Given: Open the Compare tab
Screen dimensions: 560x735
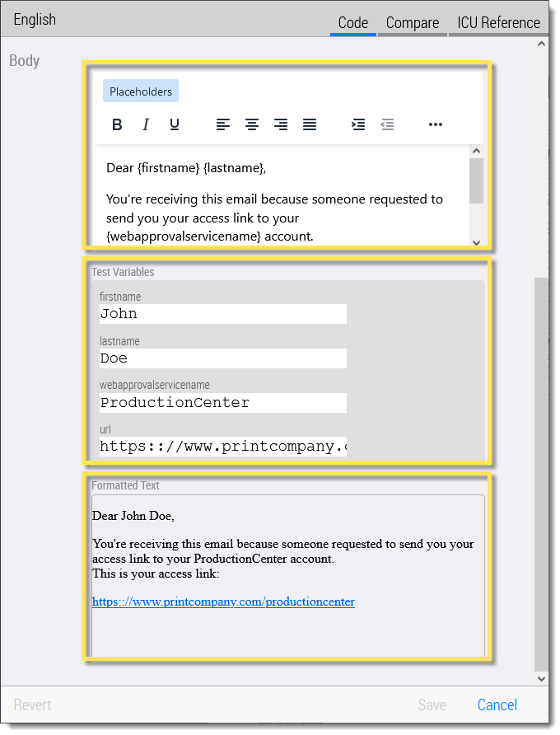Looking at the screenshot, I should [x=413, y=22].
